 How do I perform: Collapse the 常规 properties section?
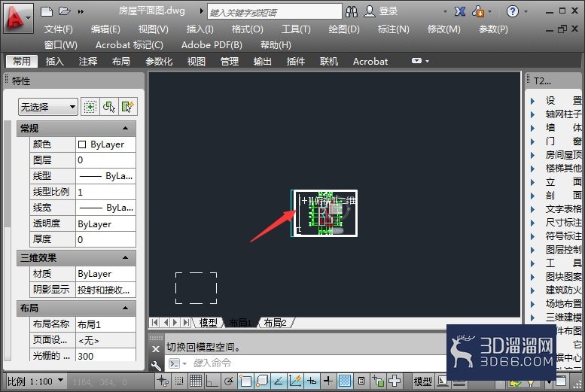pyautogui.click(x=125, y=129)
